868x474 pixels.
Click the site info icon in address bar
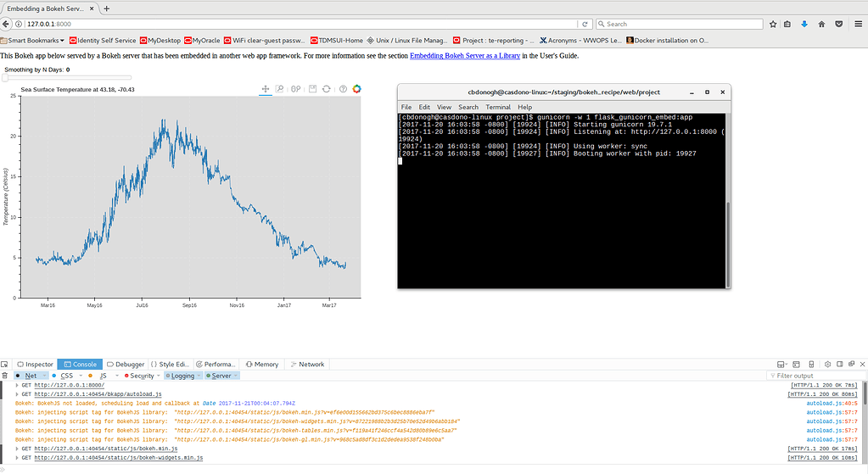click(19, 25)
